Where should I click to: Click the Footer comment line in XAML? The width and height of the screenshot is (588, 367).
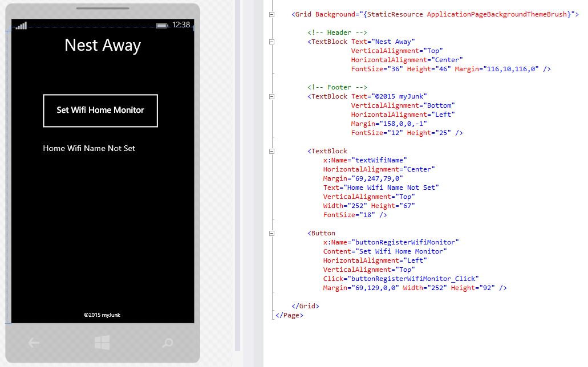tap(337, 87)
